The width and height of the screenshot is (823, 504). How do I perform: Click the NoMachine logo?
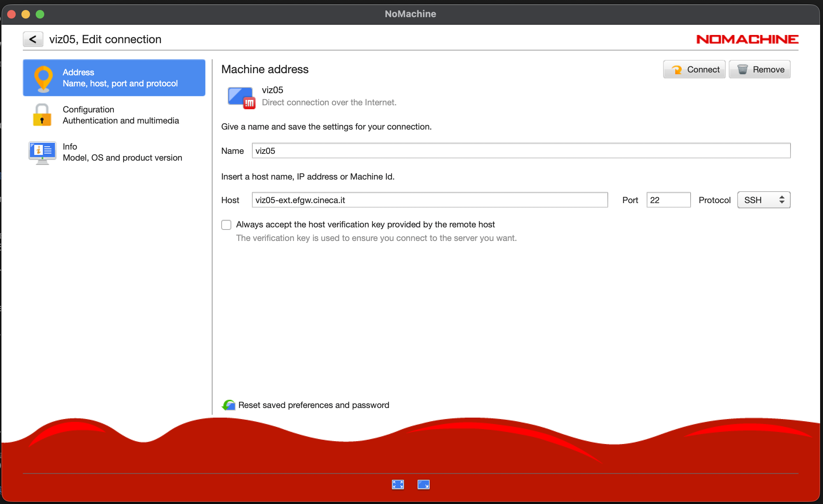[x=747, y=39]
